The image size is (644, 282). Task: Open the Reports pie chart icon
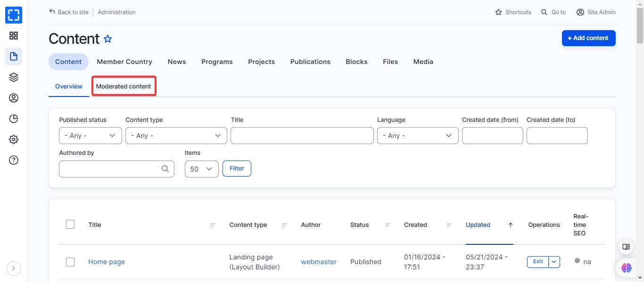[x=14, y=119]
